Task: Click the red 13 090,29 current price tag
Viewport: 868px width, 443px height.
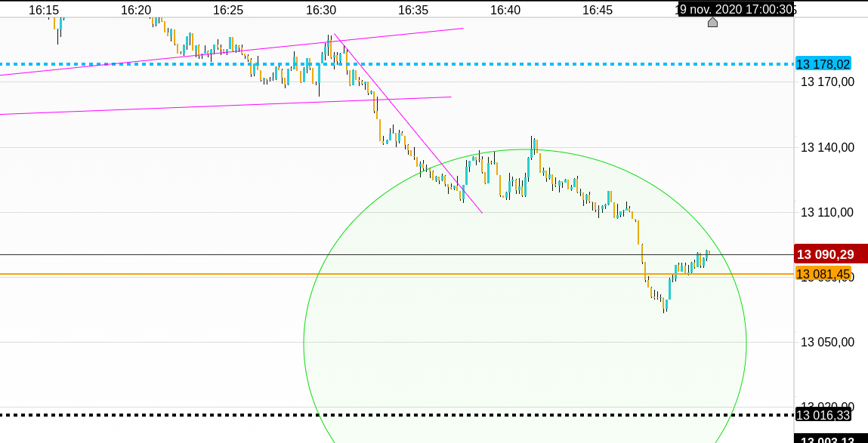Action: click(x=830, y=255)
